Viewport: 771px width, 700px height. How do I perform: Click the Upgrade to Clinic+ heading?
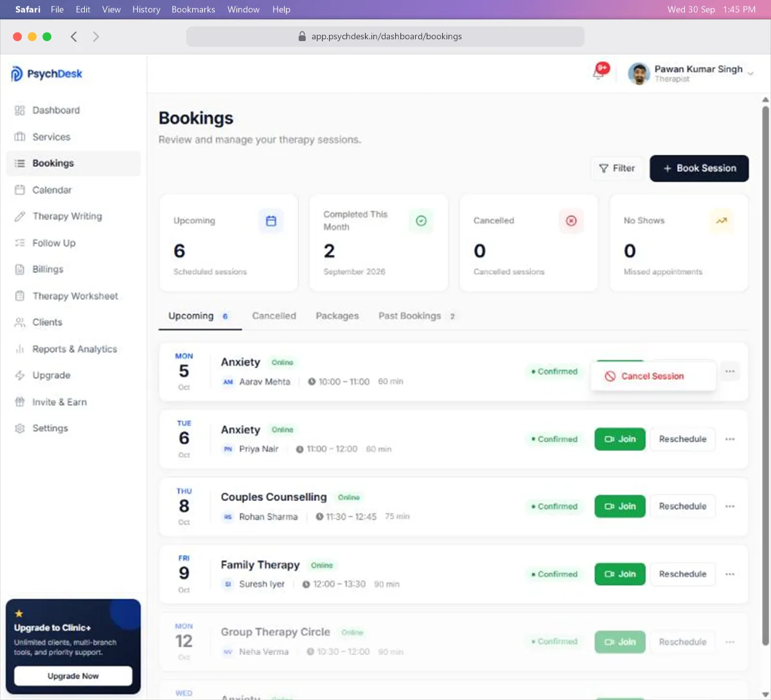(x=53, y=628)
